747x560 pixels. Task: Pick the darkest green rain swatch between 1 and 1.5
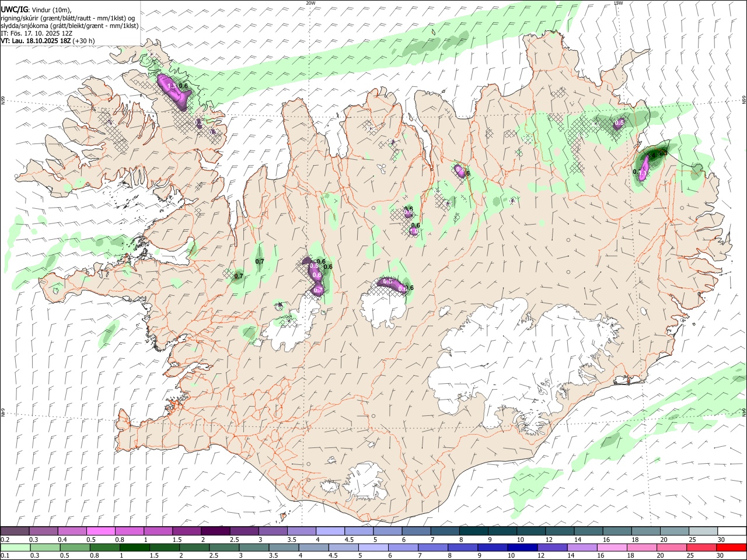[x=134, y=547]
